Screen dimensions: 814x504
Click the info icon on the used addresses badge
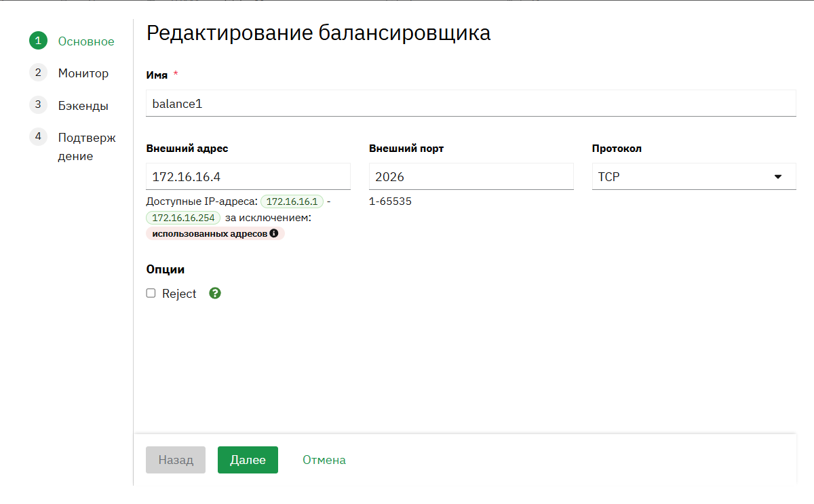pos(274,233)
